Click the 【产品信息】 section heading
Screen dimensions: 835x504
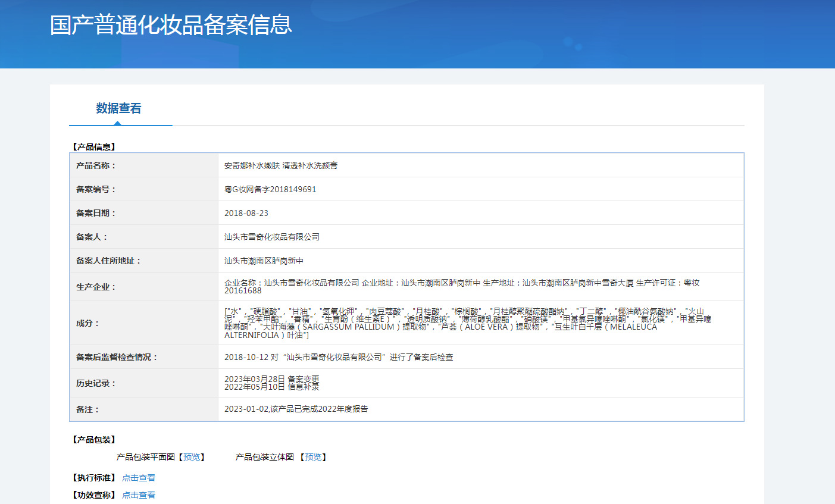tap(94, 147)
